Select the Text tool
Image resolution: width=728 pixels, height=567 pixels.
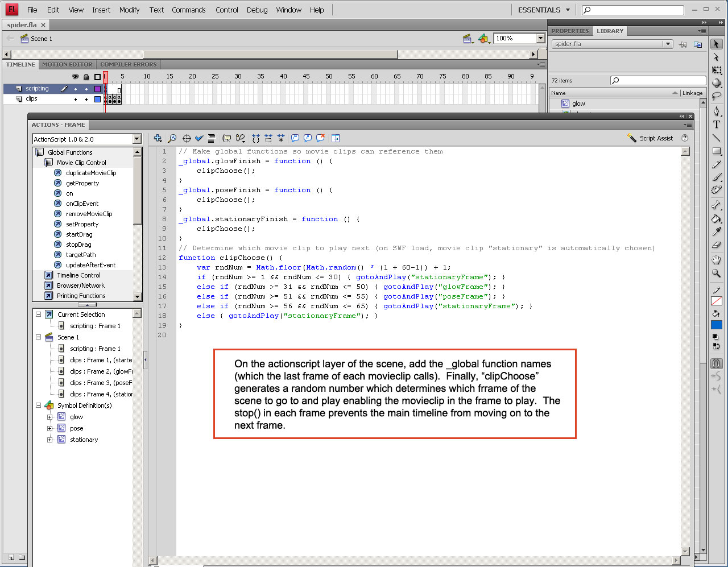coord(716,125)
